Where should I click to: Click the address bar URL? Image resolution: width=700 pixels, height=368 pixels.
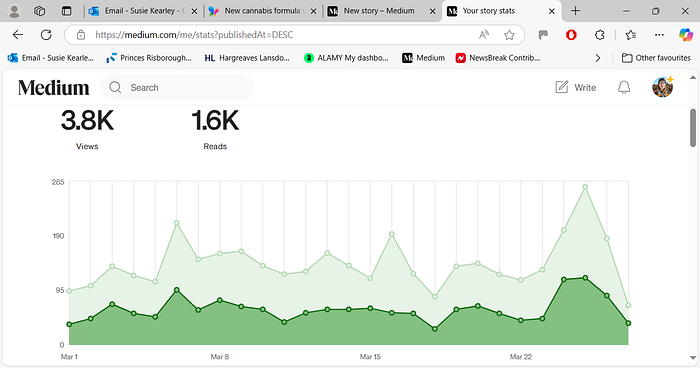tap(194, 35)
